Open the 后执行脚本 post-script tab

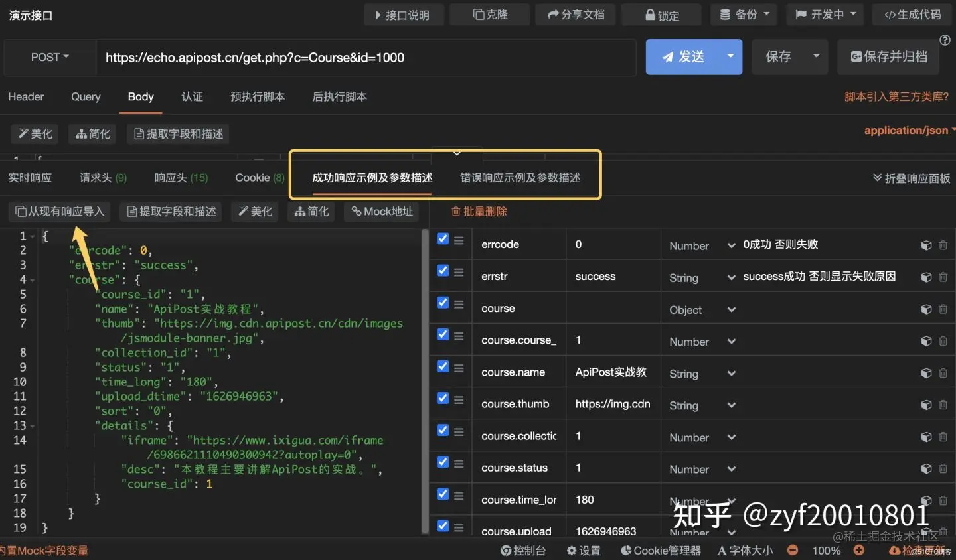pyautogui.click(x=339, y=97)
